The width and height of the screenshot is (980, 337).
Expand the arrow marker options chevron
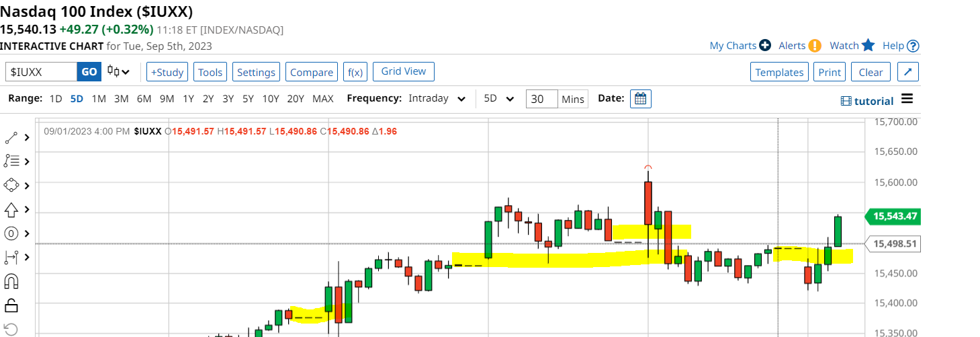coord(27,209)
